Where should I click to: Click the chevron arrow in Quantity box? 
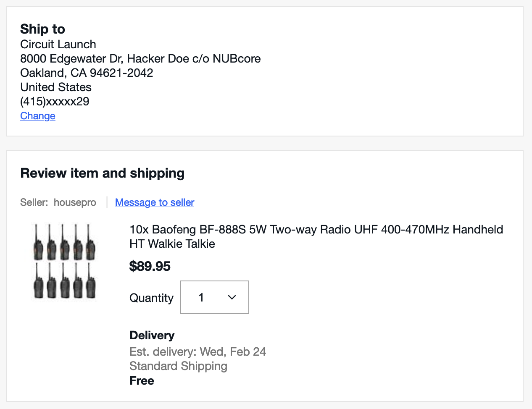coord(232,297)
